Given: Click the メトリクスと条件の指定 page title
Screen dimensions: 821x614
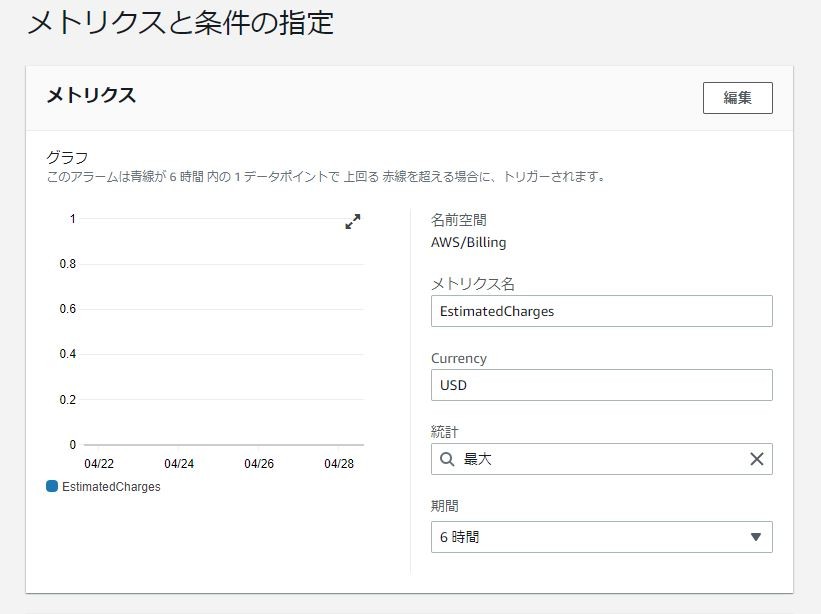Looking at the screenshot, I should pos(181,24).
